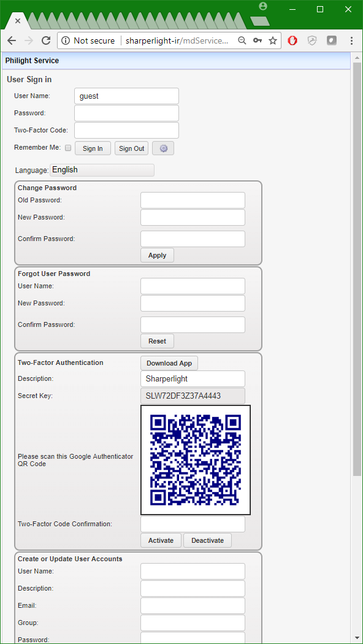Viewport: 363px width, 644px height.
Task: Focus the User Name field containing guest
Action: (x=126, y=96)
